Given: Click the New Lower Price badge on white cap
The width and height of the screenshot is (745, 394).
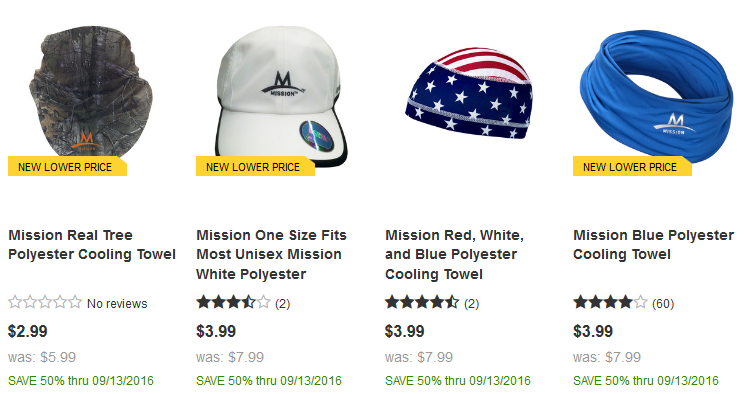Looking at the screenshot, I should click(x=255, y=166).
